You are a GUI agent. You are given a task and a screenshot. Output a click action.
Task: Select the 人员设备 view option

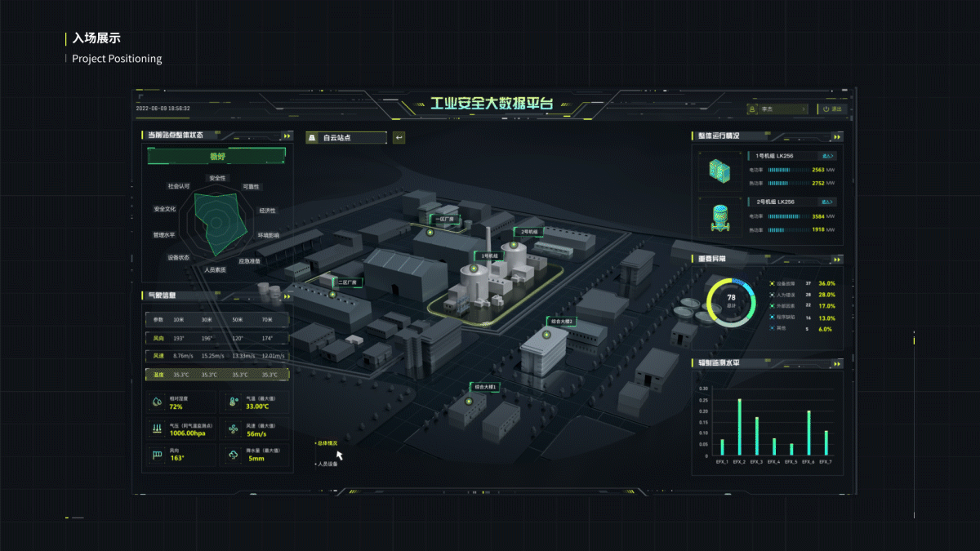tap(327, 464)
